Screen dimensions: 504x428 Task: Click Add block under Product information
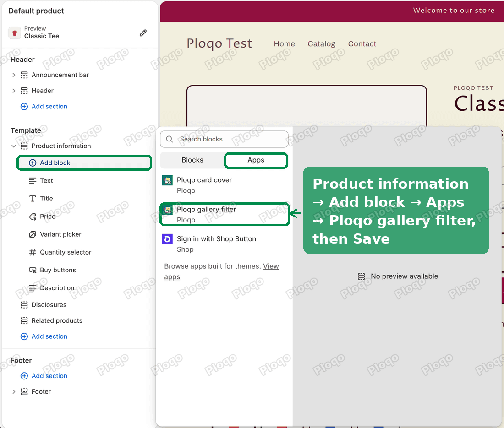[x=84, y=163]
